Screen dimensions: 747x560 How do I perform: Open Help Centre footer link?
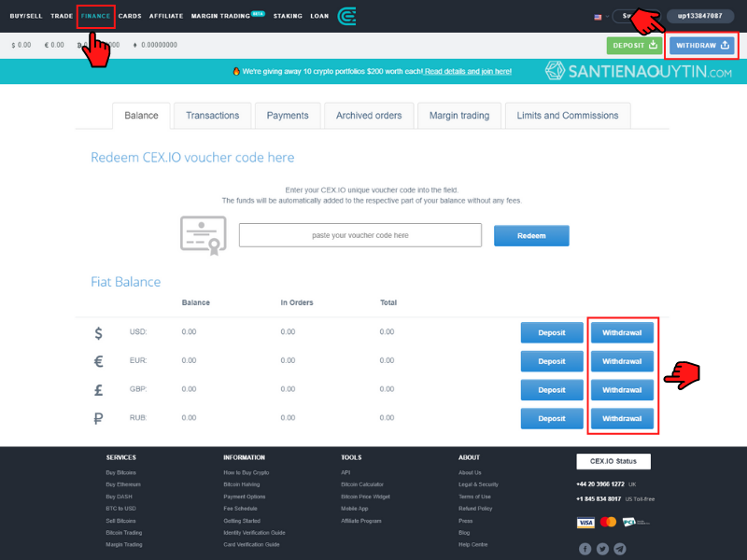tap(473, 545)
